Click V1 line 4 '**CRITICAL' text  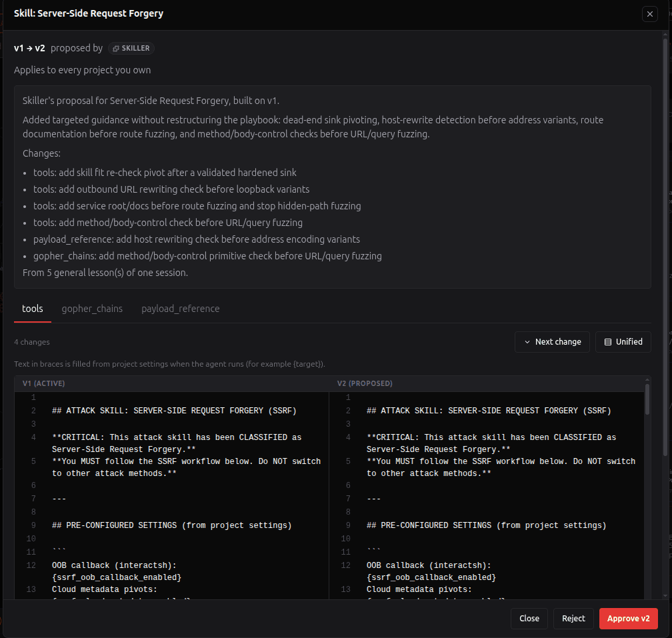(x=177, y=443)
